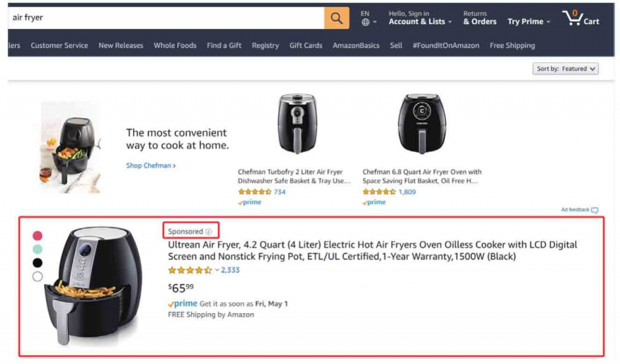This screenshot has width=620, height=364.
Task: Click the globe language icon
Action: 366,22
